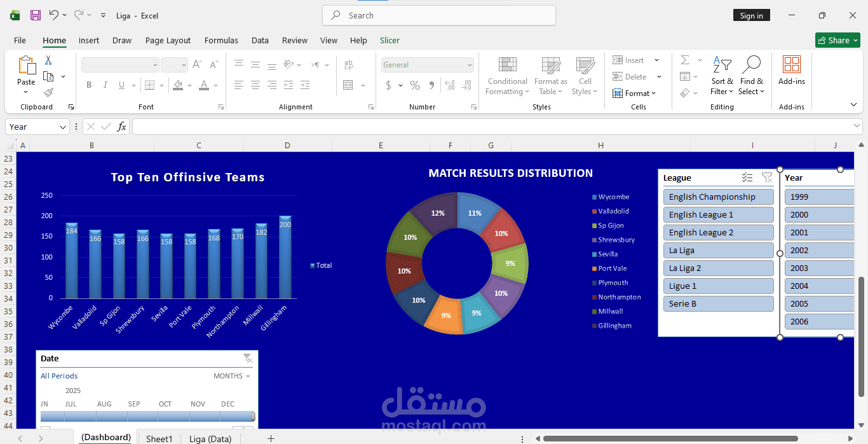Click in the Search box
The height and width of the screenshot is (444, 868).
pyautogui.click(x=439, y=15)
